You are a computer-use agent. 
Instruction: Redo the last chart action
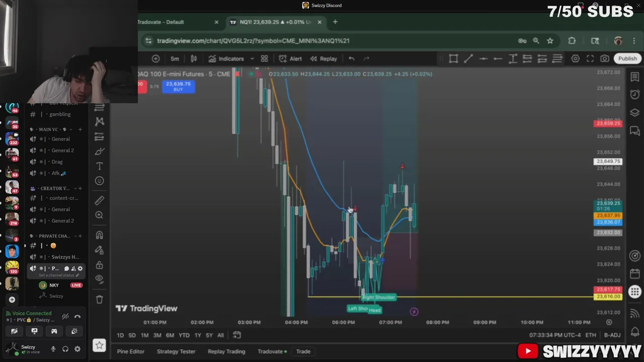366,59
